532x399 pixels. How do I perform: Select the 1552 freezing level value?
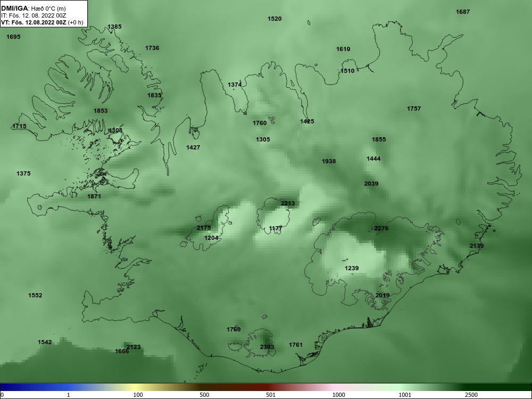35,295
